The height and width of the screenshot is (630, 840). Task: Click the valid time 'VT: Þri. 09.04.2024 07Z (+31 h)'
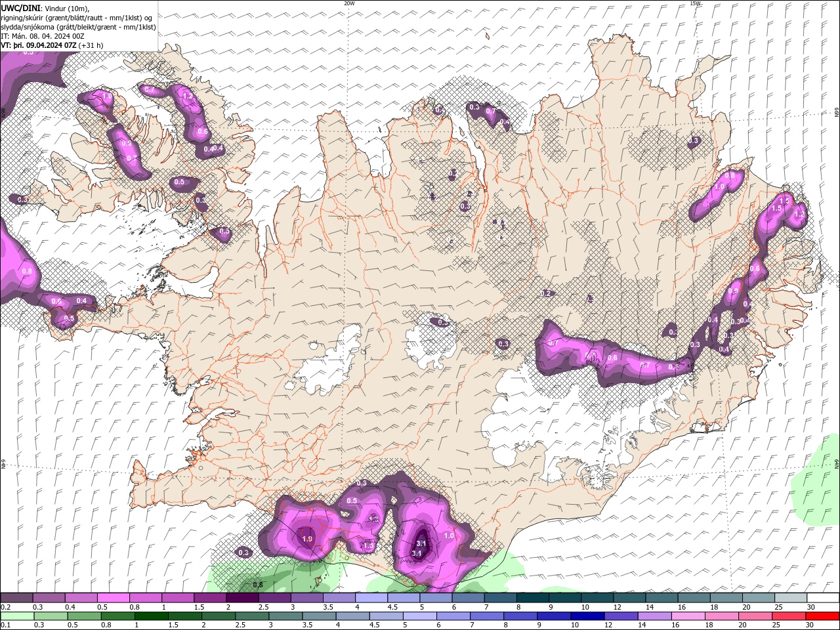pos(52,45)
